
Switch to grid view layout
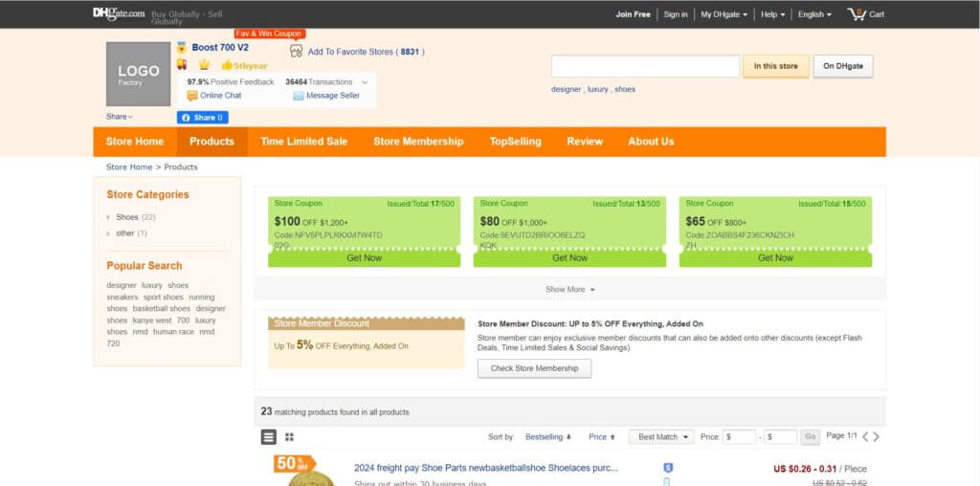289,436
